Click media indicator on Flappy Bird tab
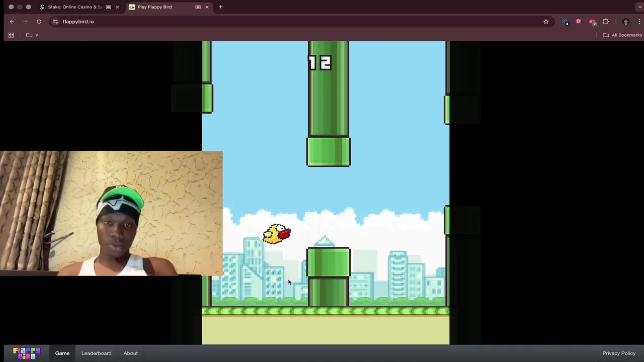The height and width of the screenshot is (362, 644). (198, 7)
